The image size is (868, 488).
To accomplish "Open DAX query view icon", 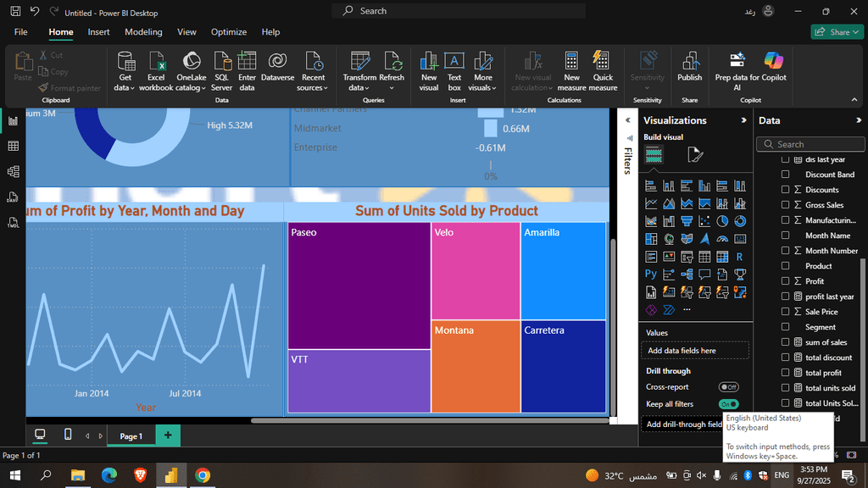I will pos(13,197).
